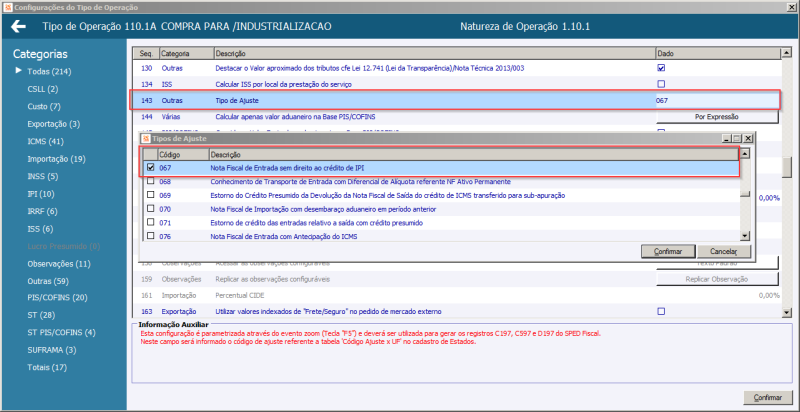This screenshot has width=800, height=412.
Task: Check the Frete/Seguro checkbox in row 163
Action: coord(661,311)
